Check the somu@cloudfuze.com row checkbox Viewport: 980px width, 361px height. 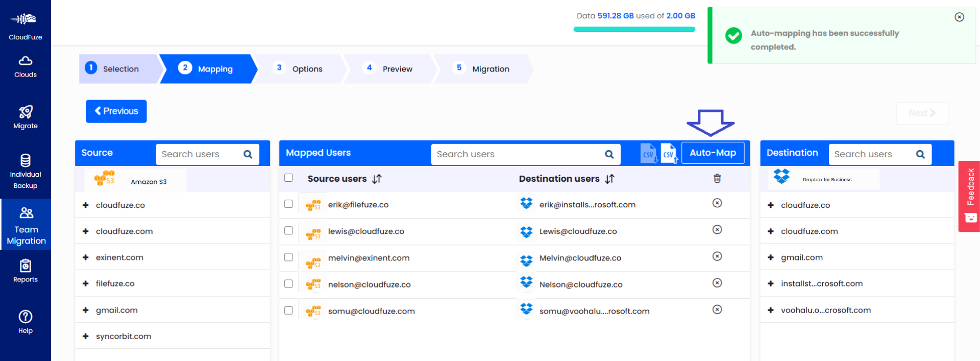[288, 310]
